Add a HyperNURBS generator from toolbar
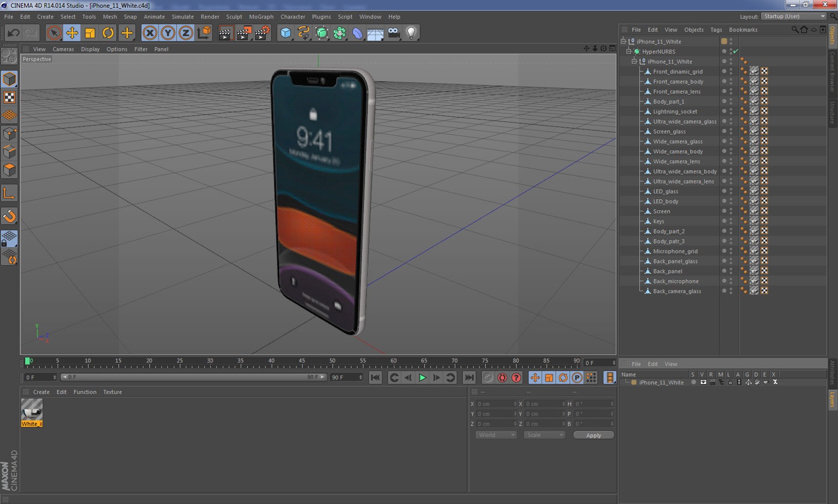838x504 pixels. pos(322,33)
